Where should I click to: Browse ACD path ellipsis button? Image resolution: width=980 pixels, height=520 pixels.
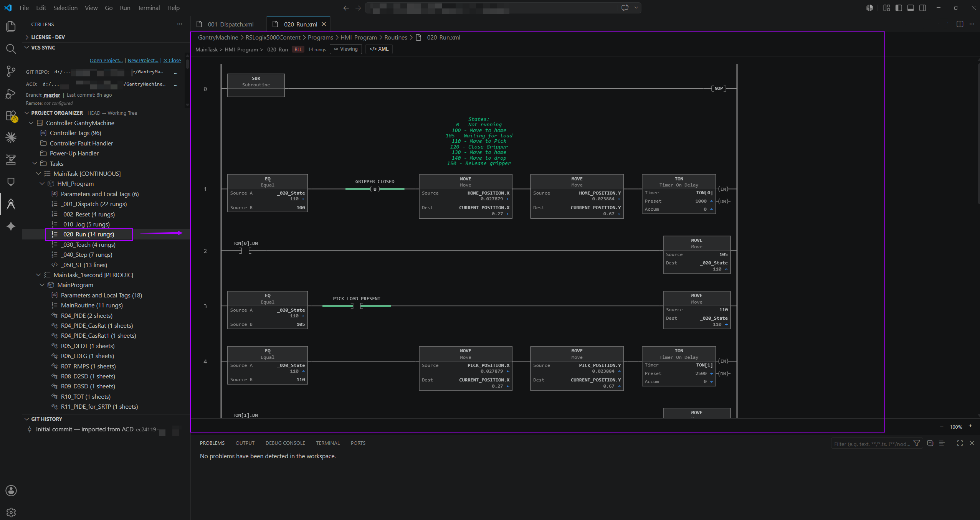click(176, 84)
